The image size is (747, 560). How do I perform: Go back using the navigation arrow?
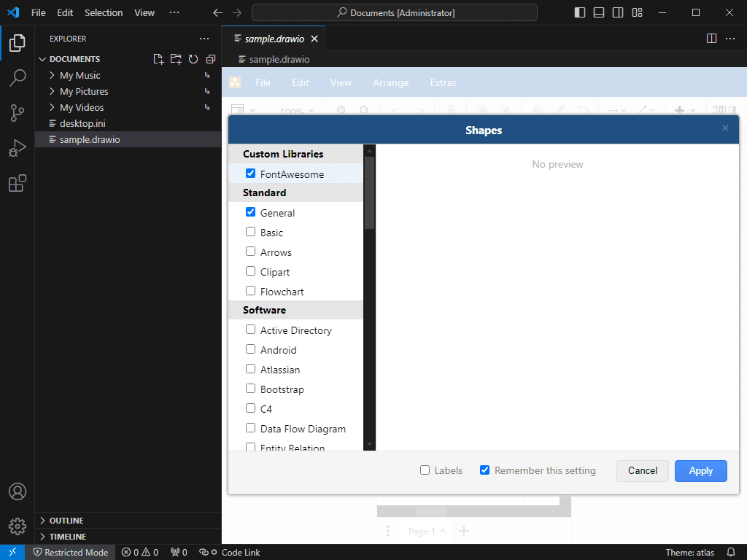click(x=217, y=13)
